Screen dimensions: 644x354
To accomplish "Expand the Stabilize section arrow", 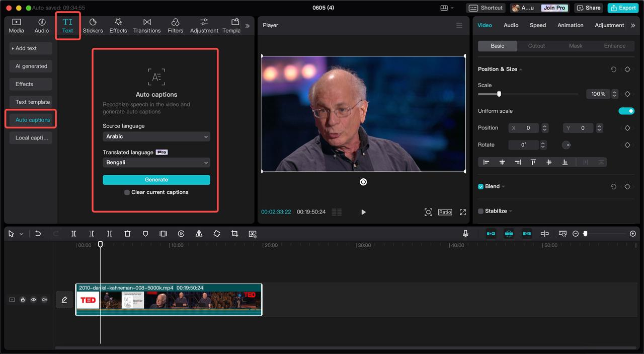I will coord(511,211).
